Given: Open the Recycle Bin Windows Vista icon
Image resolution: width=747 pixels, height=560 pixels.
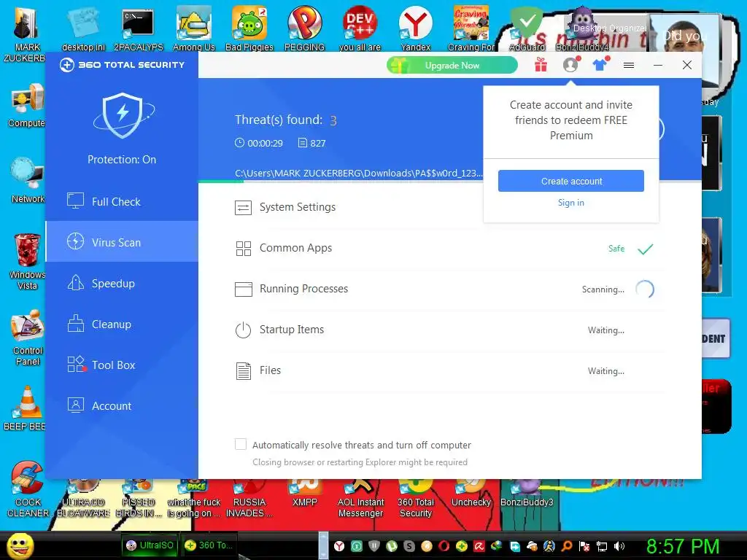Looking at the screenshot, I should [x=27, y=262].
